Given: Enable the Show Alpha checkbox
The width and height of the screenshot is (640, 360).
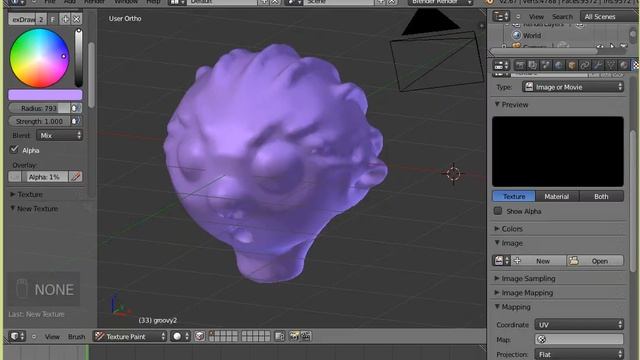Looking at the screenshot, I should point(498,211).
